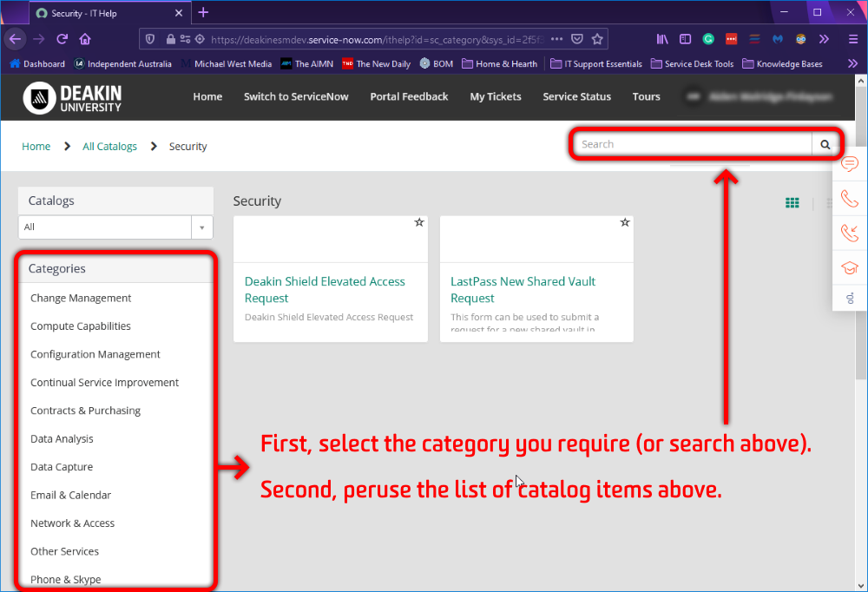Select the Deakin University logo
The width and height of the screenshot is (868, 592).
click(74, 96)
